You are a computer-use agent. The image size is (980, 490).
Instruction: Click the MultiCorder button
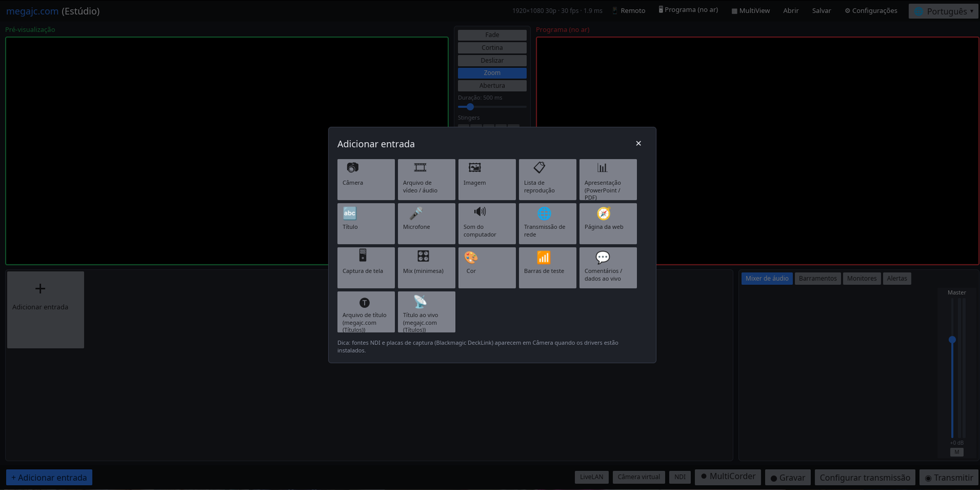[x=728, y=477]
